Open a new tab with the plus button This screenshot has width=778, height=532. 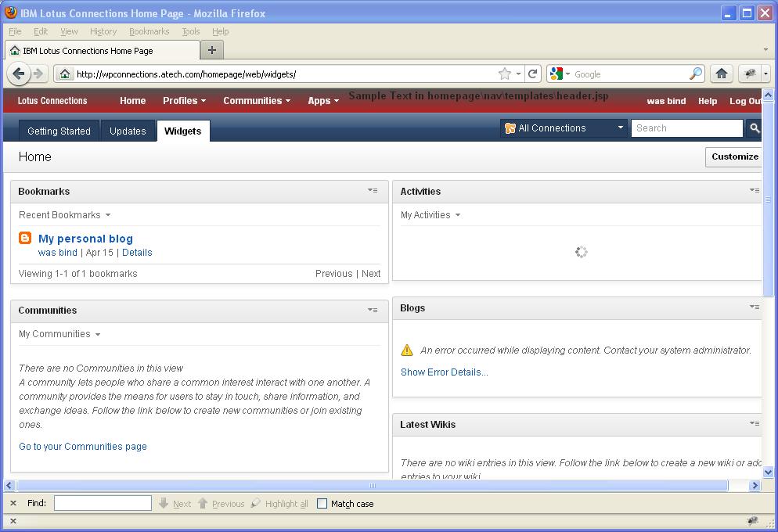point(212,50)
